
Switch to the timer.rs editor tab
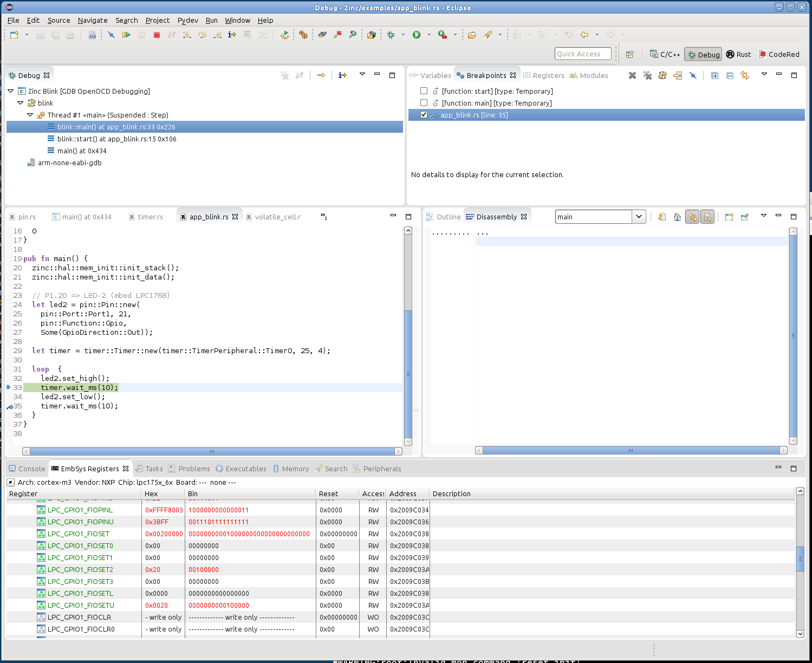coord(146,217)
